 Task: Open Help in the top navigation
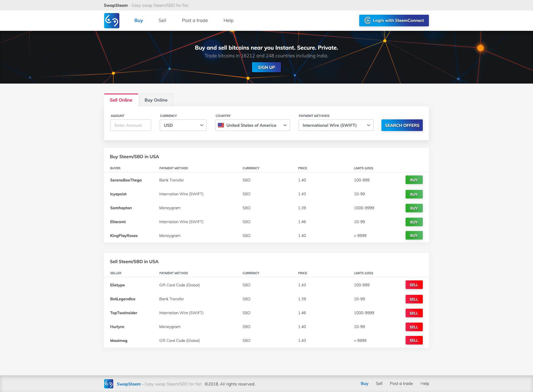coord(228,21)
